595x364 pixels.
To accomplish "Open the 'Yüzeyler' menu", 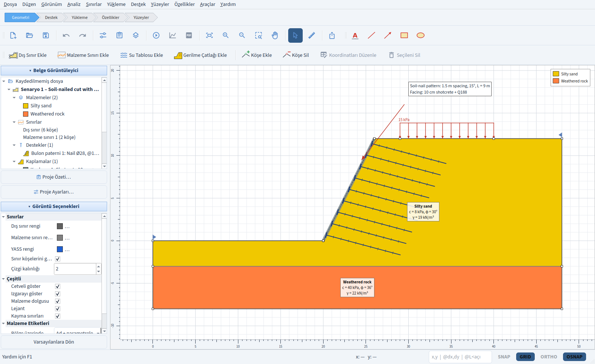I will coord(160,4).
